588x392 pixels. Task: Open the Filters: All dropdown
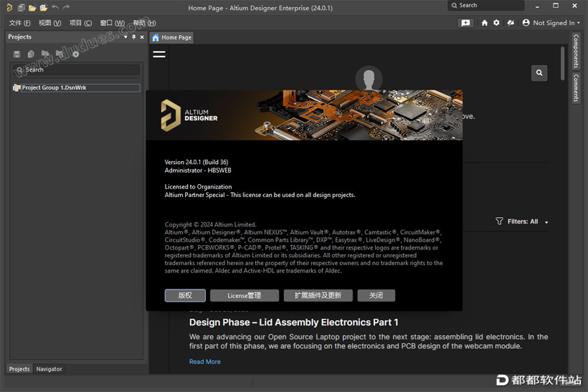point(546,222)
